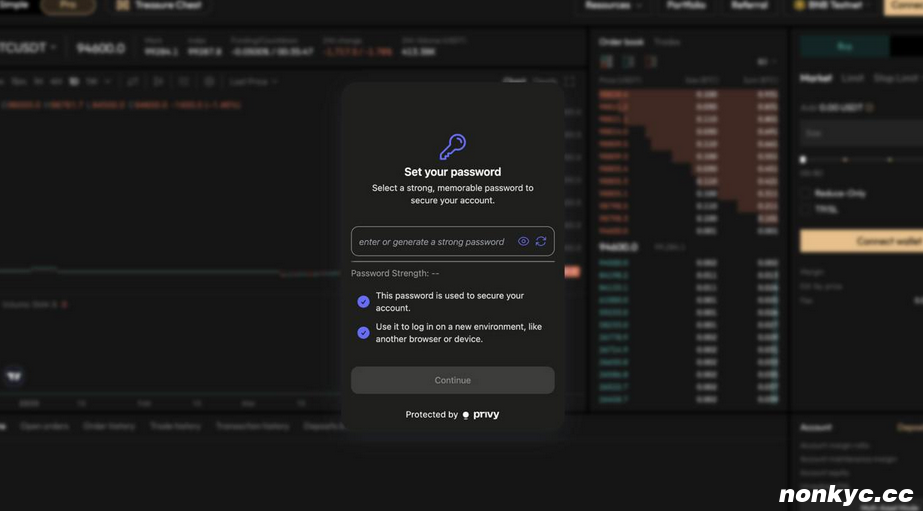The image size is (923, 511).
Task: Select the first order book layout icon
Action: pos(606,61)
